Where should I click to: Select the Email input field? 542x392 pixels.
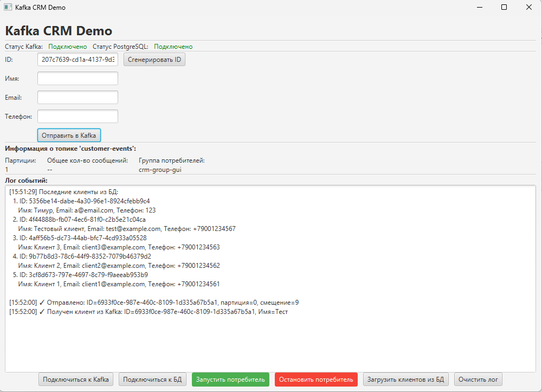(x=78, y=98)
